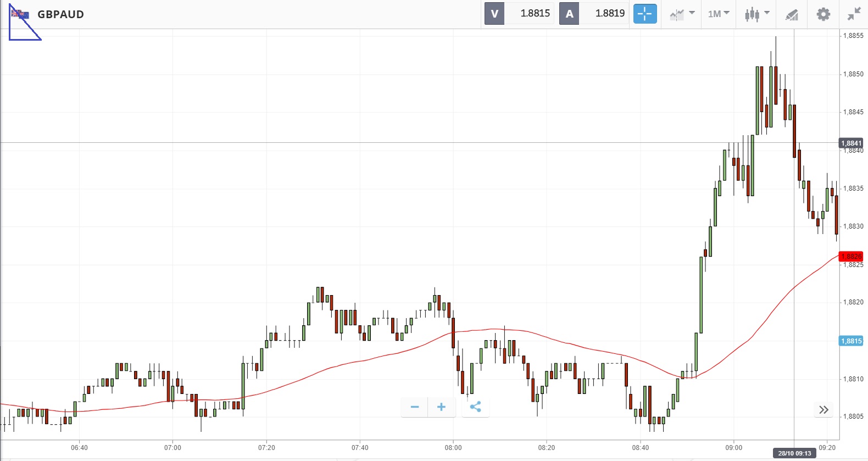The height and width of the screenshot is (461, 868).
Task: Click the ask price 1.8819
Action: pyautogui.click(x=609, y=14)
